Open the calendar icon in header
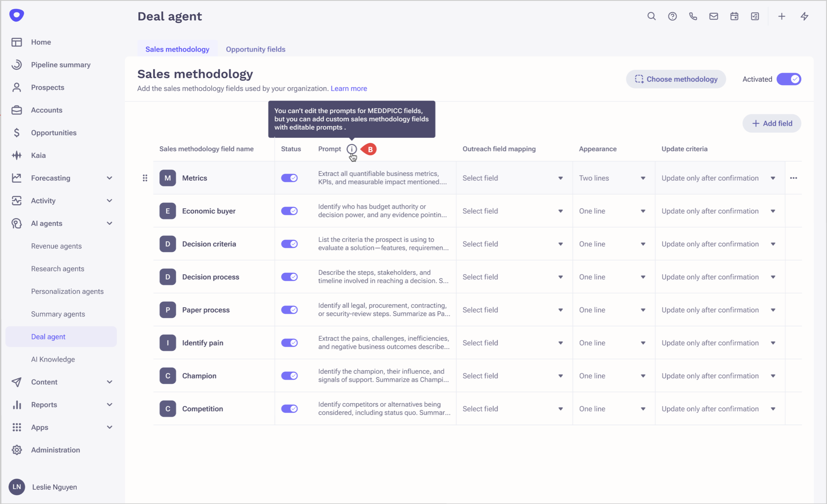Image resolution: width=827 pixels, height=504 pixels. point(734,16)
